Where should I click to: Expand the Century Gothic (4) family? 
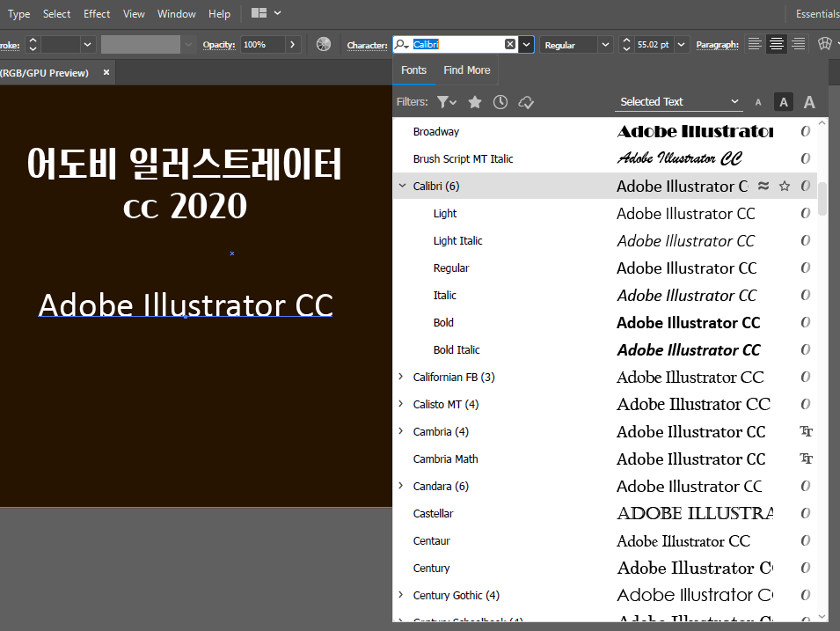pyautogui.click(x=401, y=595)
